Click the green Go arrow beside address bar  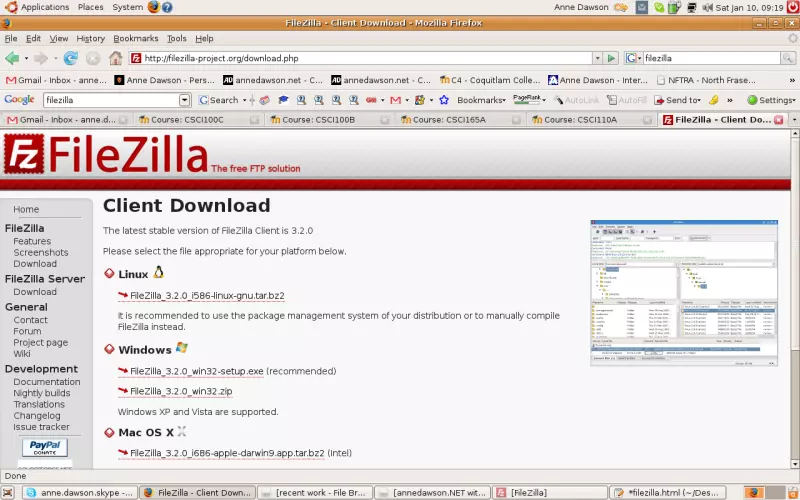(x=611, y=58)
